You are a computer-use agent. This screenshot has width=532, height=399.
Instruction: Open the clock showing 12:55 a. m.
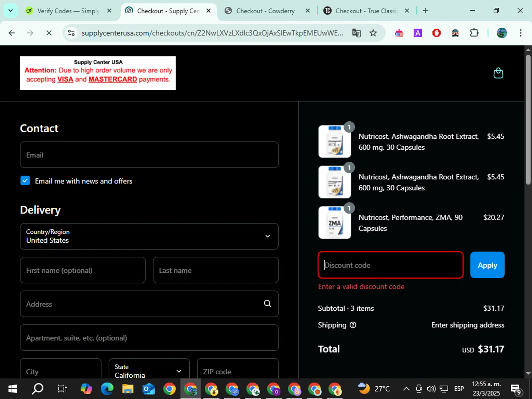click(x=486, y=389)
